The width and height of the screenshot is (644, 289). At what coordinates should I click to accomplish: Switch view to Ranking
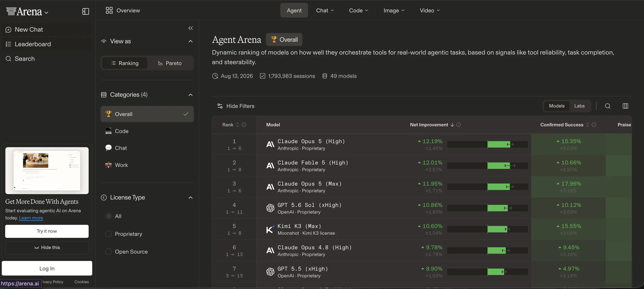[x=125, y=63]
